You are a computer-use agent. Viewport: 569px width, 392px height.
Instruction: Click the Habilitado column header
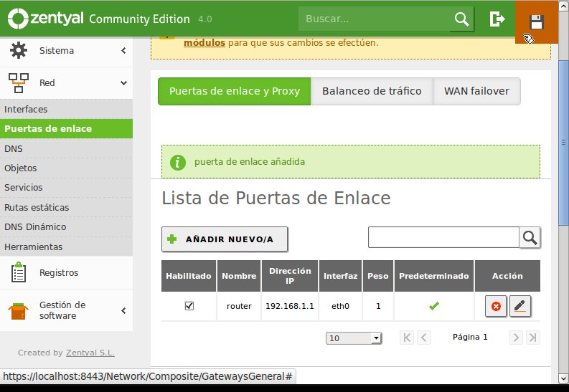click(x=189, y=276)
